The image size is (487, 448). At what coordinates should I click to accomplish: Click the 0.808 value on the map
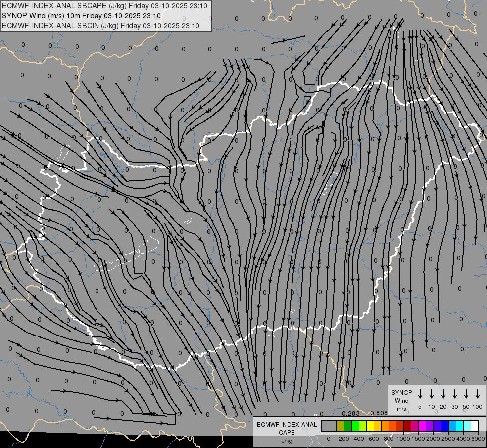(x=379, y=413)
